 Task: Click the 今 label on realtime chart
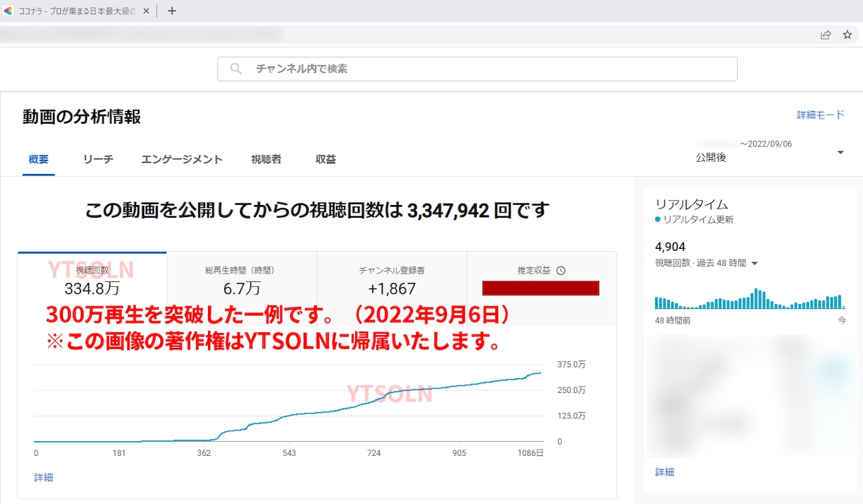pos(842,320)
